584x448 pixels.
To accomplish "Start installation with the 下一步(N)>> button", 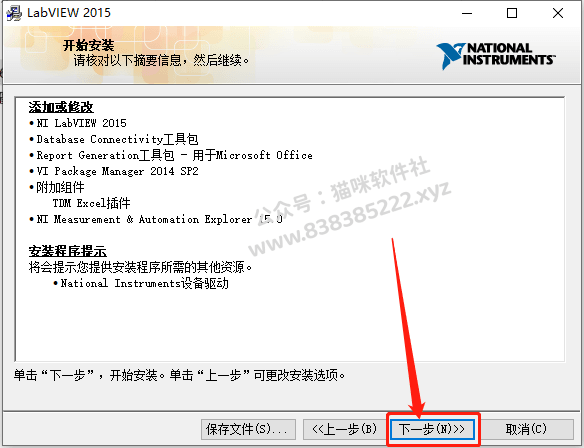I will [432, 429].
